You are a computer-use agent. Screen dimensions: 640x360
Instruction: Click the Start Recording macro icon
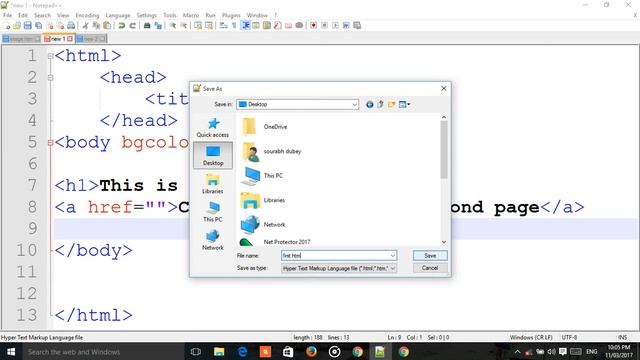click(313, 26)
